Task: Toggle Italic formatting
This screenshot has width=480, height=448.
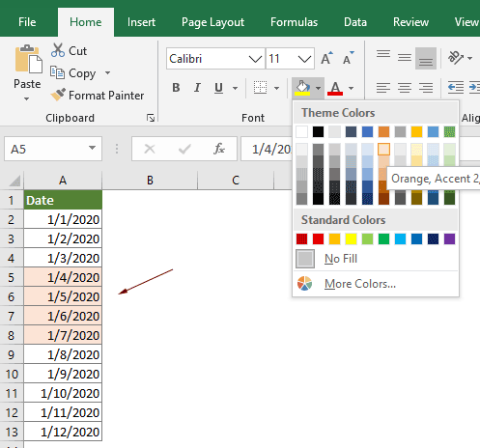Action: coord(197,88)
